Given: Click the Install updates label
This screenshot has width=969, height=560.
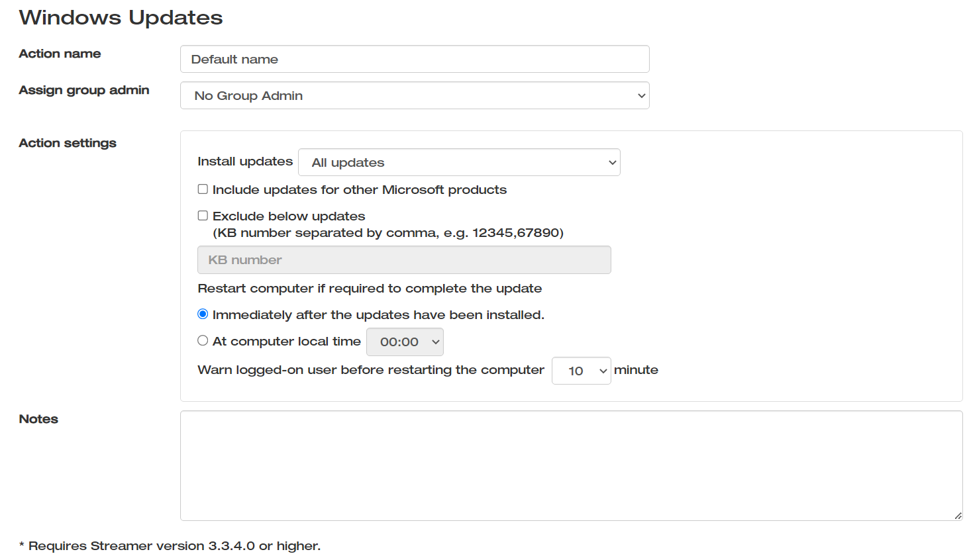Looking at the screenshot, I should click(245, 162).
